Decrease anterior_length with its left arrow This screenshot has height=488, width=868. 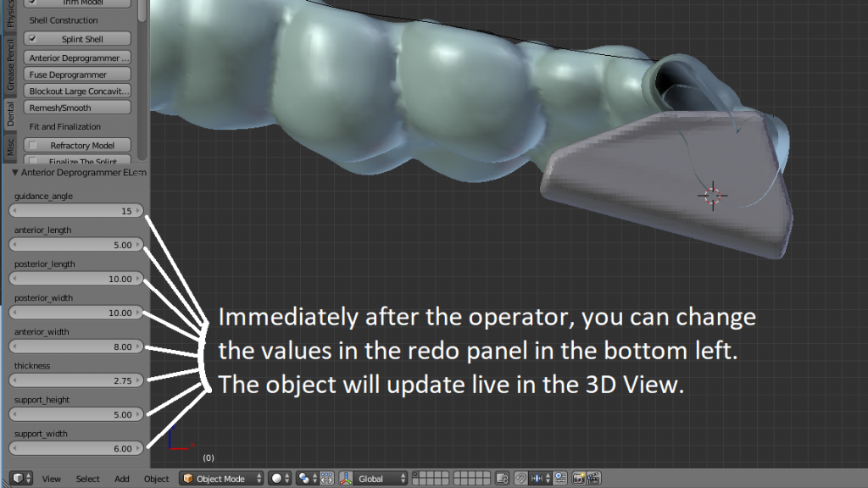click(x=15, y=245)
